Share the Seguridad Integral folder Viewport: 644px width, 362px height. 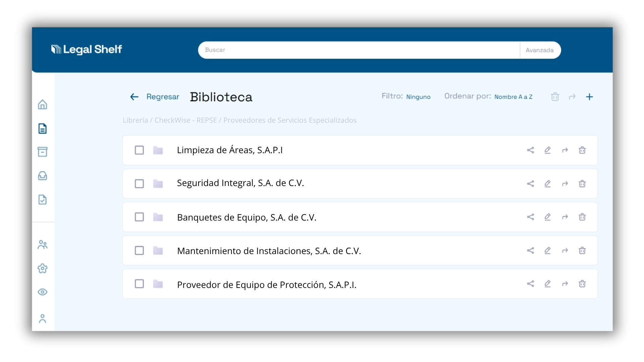(530, 184)
